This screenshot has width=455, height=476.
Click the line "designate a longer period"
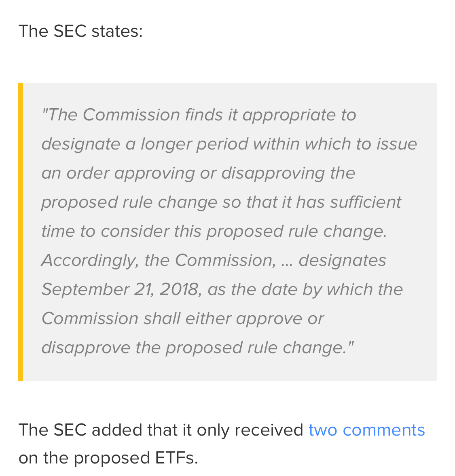229,144
